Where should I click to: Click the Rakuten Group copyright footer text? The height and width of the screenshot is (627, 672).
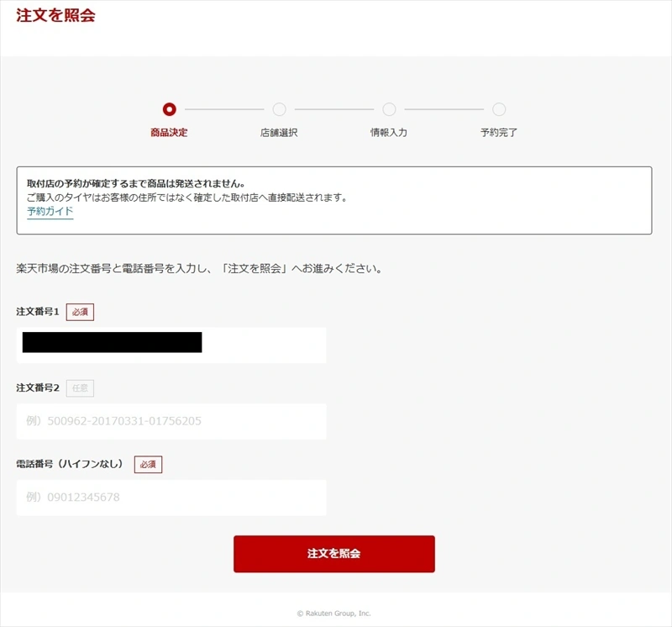click(x=335, y=613)
